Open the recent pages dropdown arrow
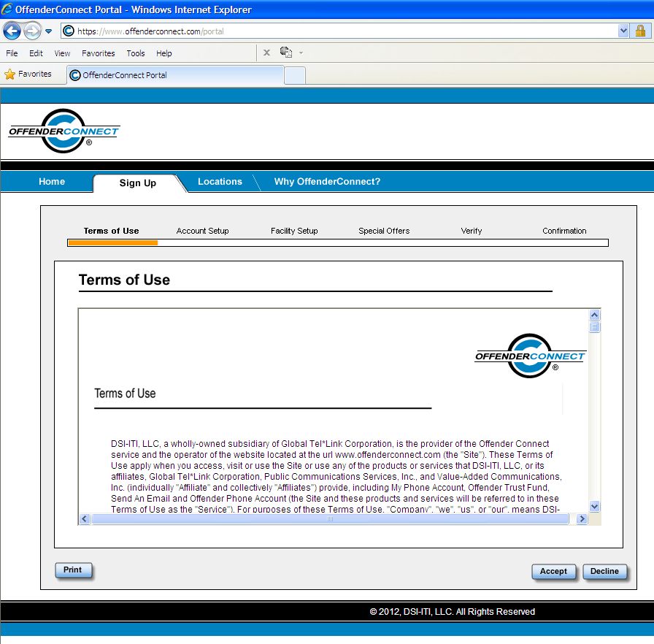 coord(48,31)
